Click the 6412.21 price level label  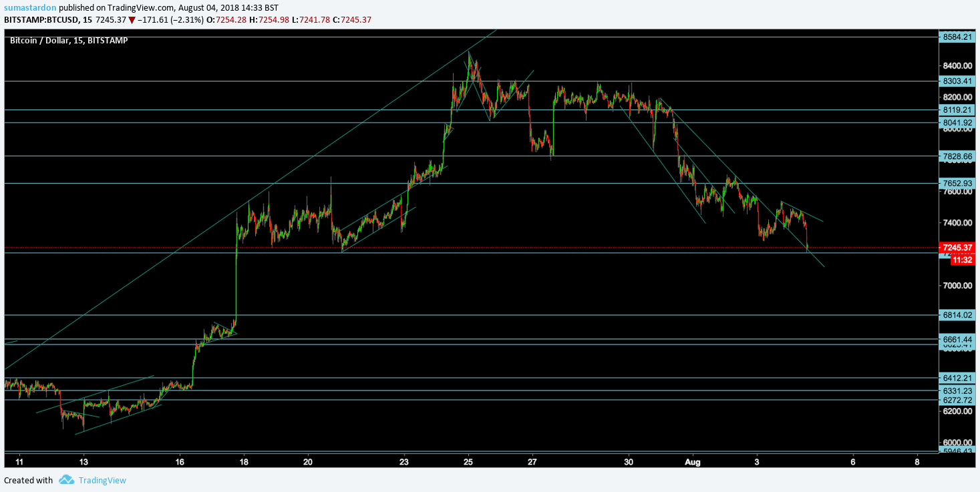click(957, 377)
